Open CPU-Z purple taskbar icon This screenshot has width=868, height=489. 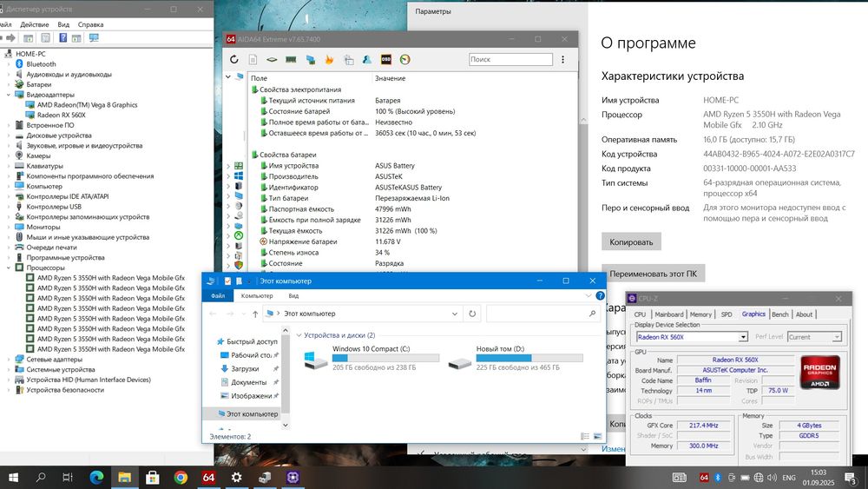click(293, 477)
